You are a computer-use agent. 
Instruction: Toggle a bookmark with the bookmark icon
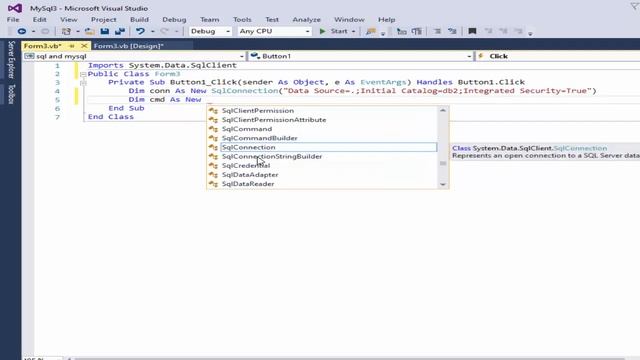pos(472,31)
